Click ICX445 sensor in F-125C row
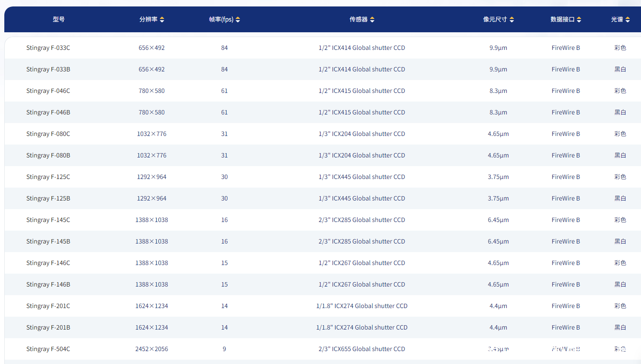Image resolution: width=641 pixels, height=364 pixels. click(362, 177)
